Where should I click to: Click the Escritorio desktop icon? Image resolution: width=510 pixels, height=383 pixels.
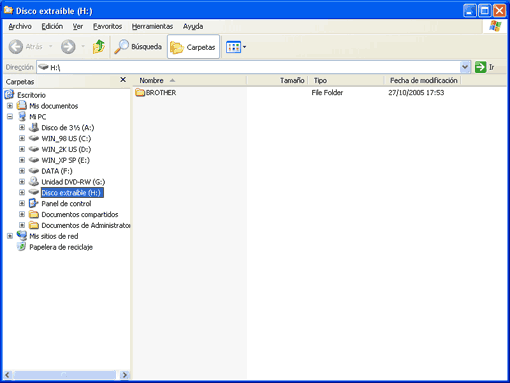10,95
